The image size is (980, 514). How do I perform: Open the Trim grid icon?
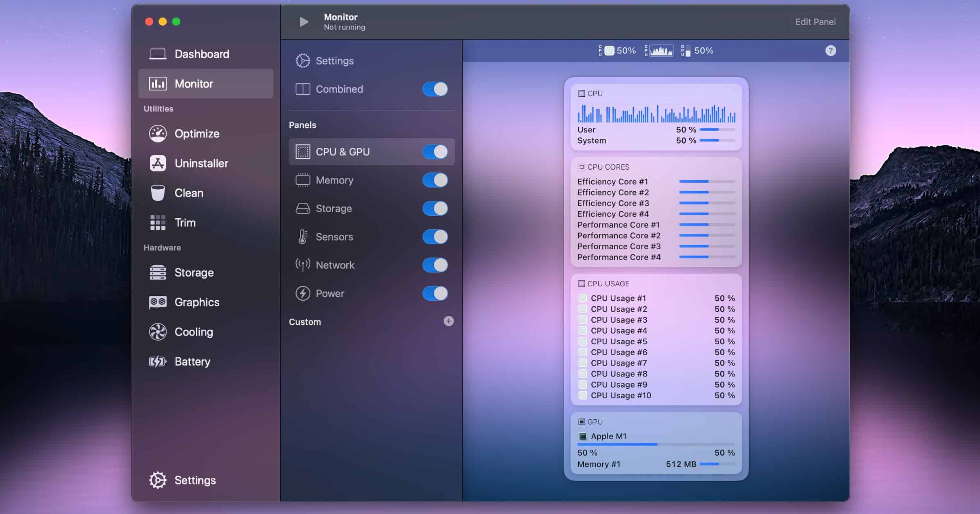tap(158, 223)
